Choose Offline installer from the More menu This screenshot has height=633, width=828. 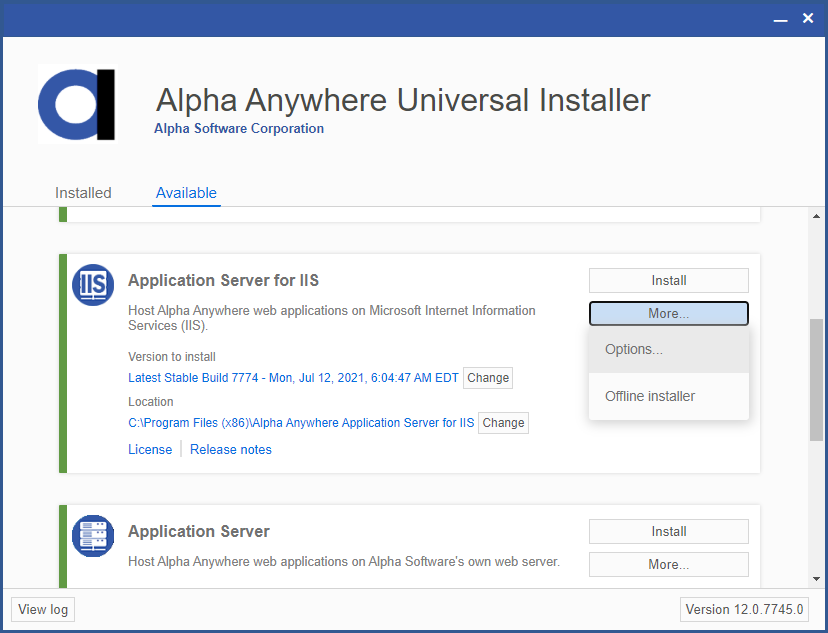(x=669, y=396)
